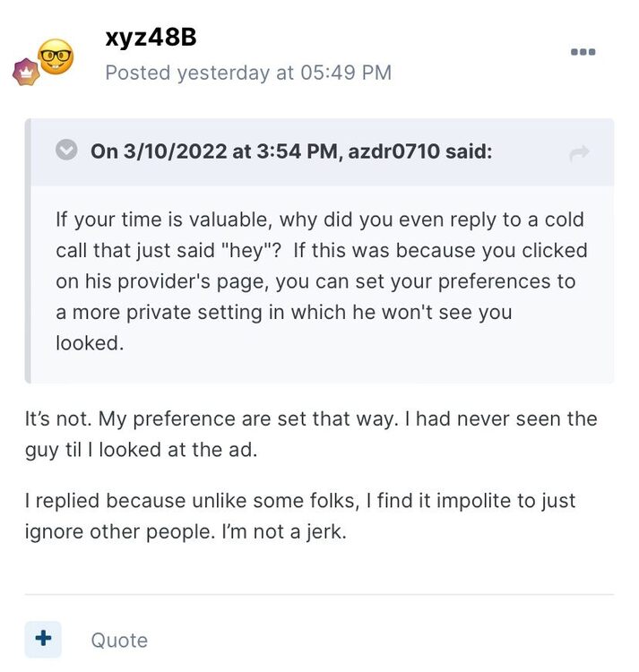Click the quoted line ending with "looked."

(88, 342)
